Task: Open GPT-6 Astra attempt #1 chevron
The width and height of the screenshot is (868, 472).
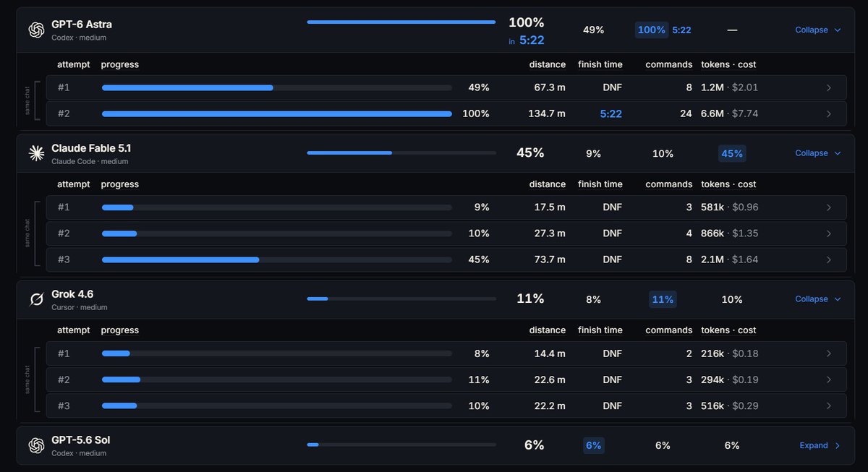Action: click(x=829, y=87)
